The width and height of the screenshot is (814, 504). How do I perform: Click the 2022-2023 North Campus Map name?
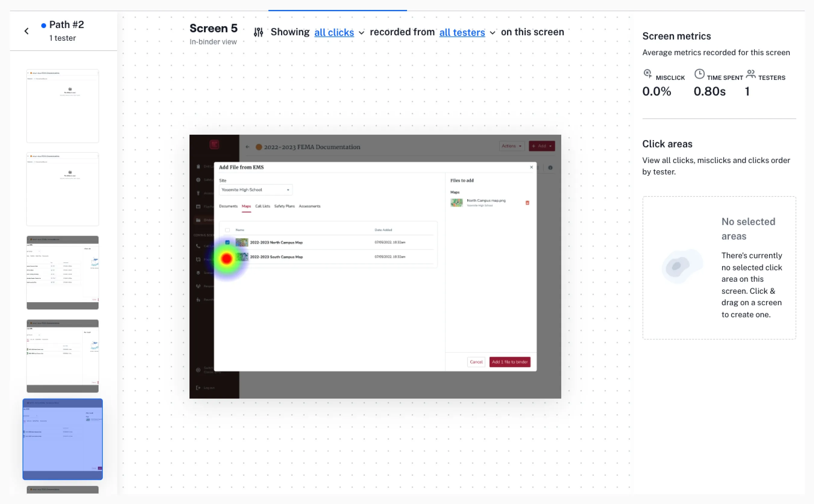(276, 243)
